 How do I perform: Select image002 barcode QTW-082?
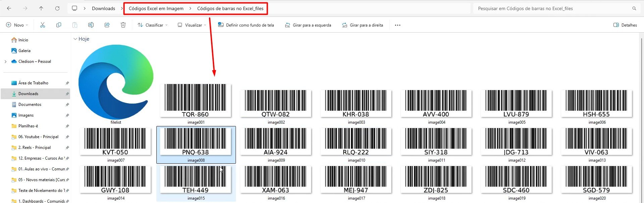(x=276, y=107)
